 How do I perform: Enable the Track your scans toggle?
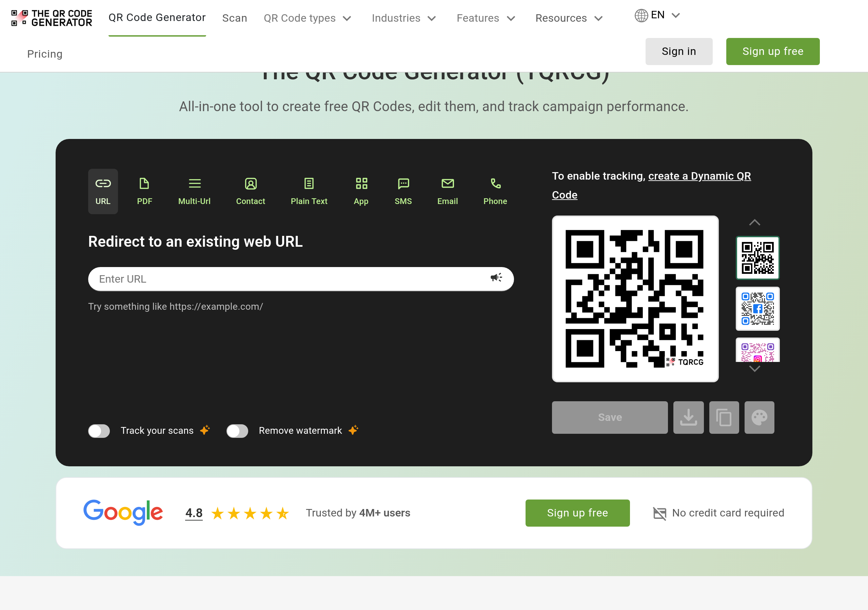point(99,431)
